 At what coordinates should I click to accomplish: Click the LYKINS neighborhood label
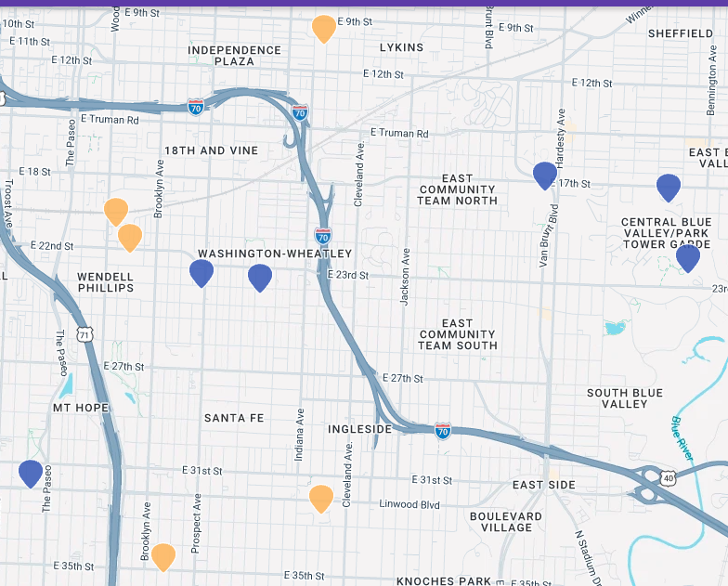pos(401,47)
